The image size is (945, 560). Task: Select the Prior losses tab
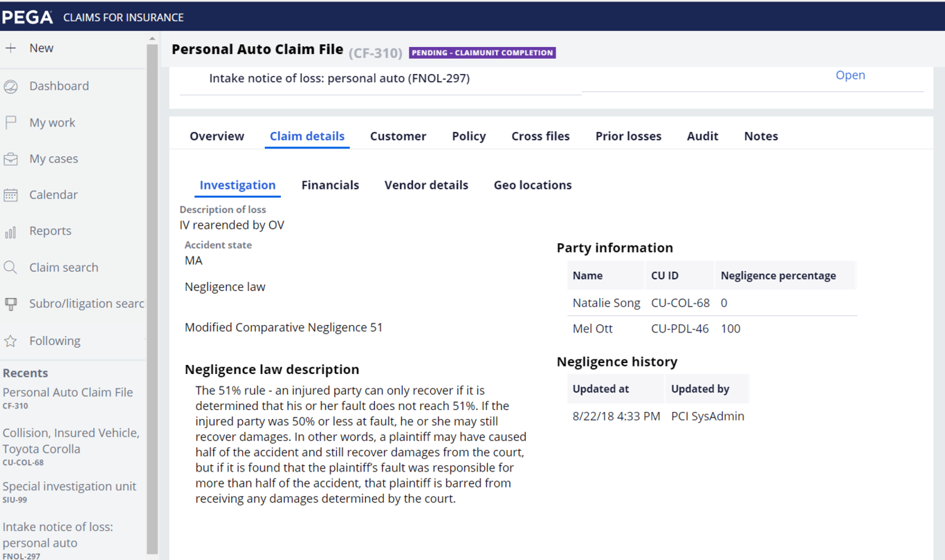[x=628, y=136]
